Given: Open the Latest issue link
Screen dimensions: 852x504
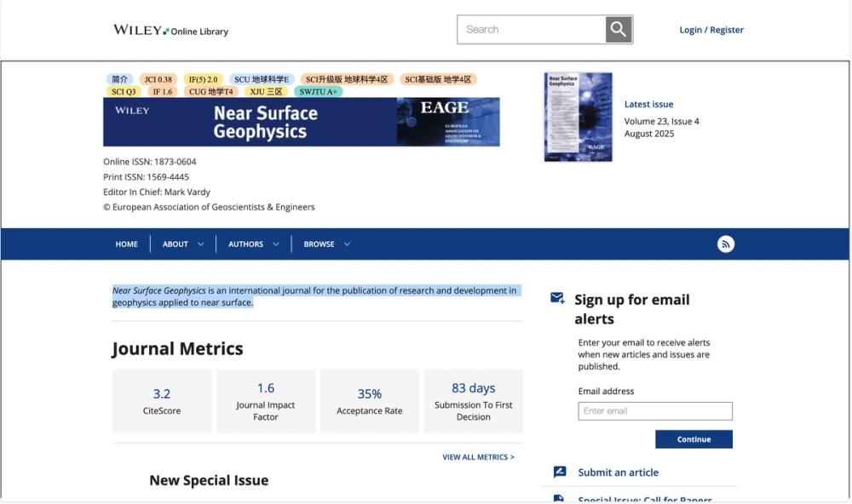Looking at the screenshot, I should tap(648, 104).
